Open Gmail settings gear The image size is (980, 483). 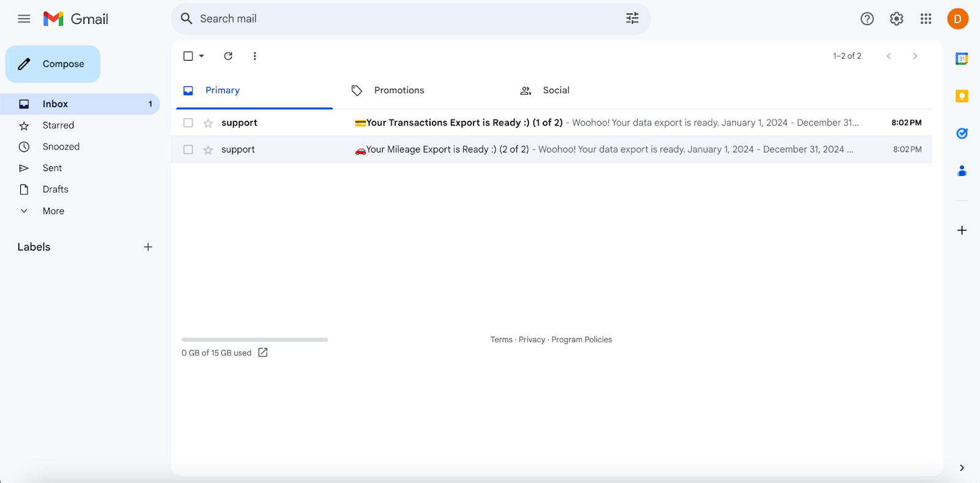click(x=896, y=19)
